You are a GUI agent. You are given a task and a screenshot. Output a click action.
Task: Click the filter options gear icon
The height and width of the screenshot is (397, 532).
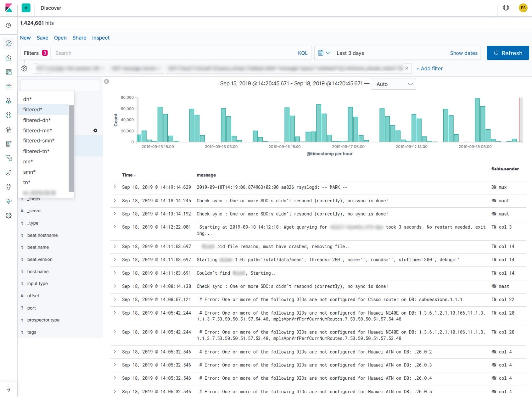24,68
